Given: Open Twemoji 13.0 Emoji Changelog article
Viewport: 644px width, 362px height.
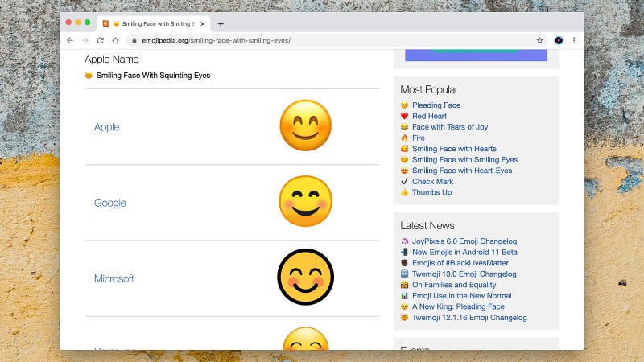Looking at the screenshot, I should click(464, 274).
